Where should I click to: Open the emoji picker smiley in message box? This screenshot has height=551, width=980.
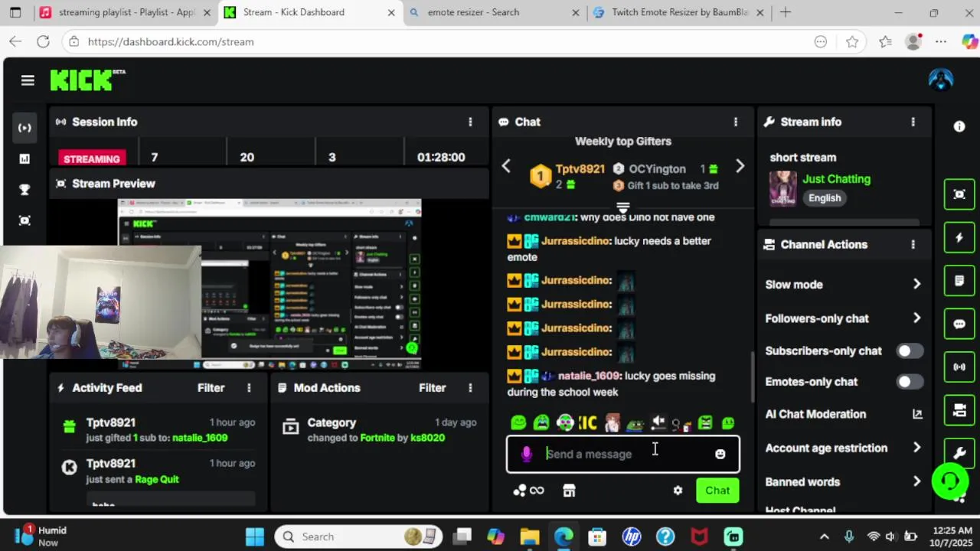pyautogui.click(x=720, y=454)
